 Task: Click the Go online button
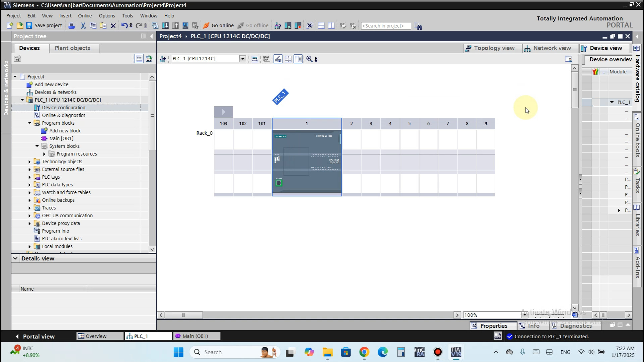(x=218, y=25)
